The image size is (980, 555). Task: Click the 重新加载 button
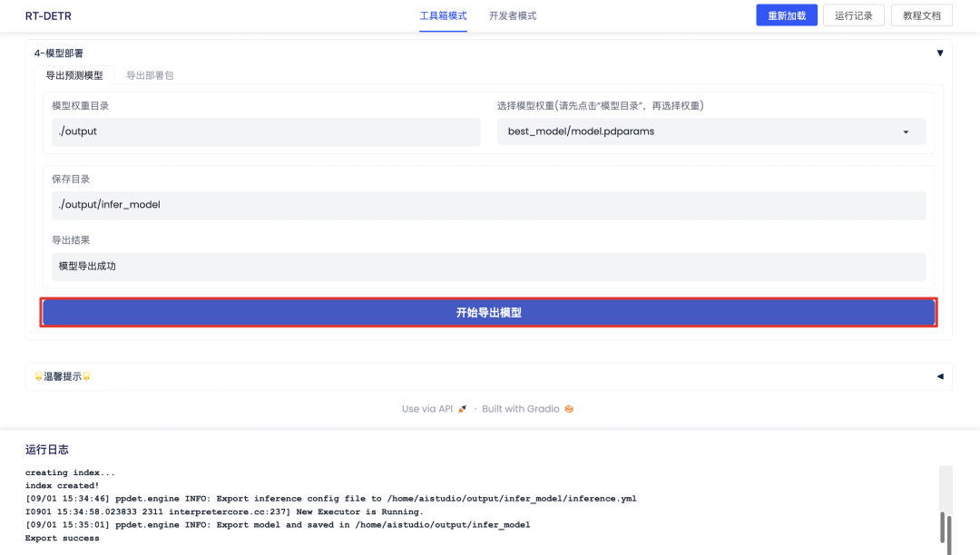(786, 15)
